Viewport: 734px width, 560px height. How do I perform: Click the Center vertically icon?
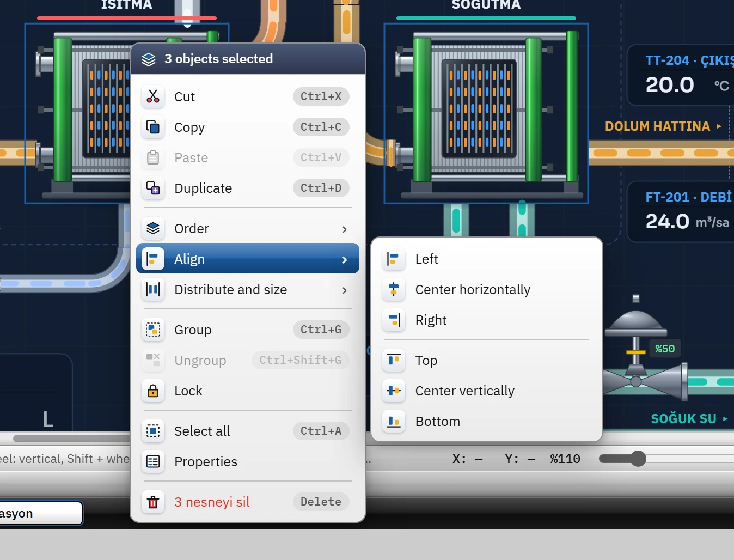[394, 391]
